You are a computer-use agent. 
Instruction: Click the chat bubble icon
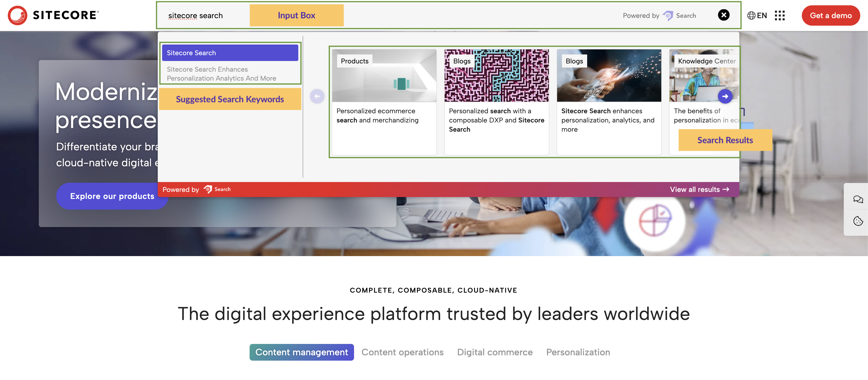[x=857, y=198]
